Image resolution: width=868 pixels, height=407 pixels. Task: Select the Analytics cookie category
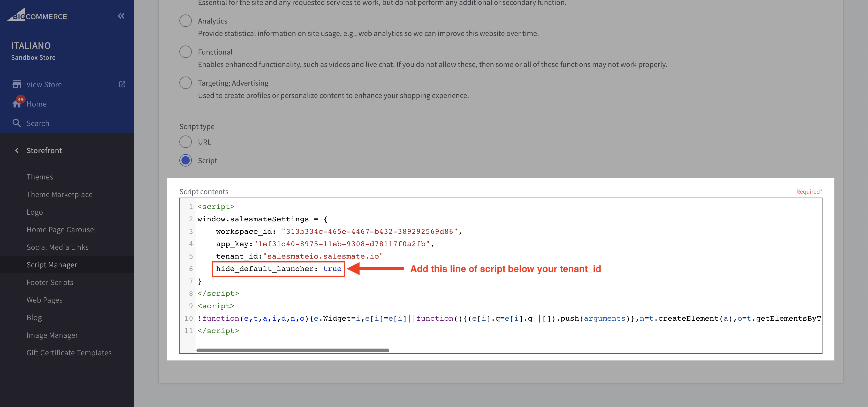coord(185,21)
